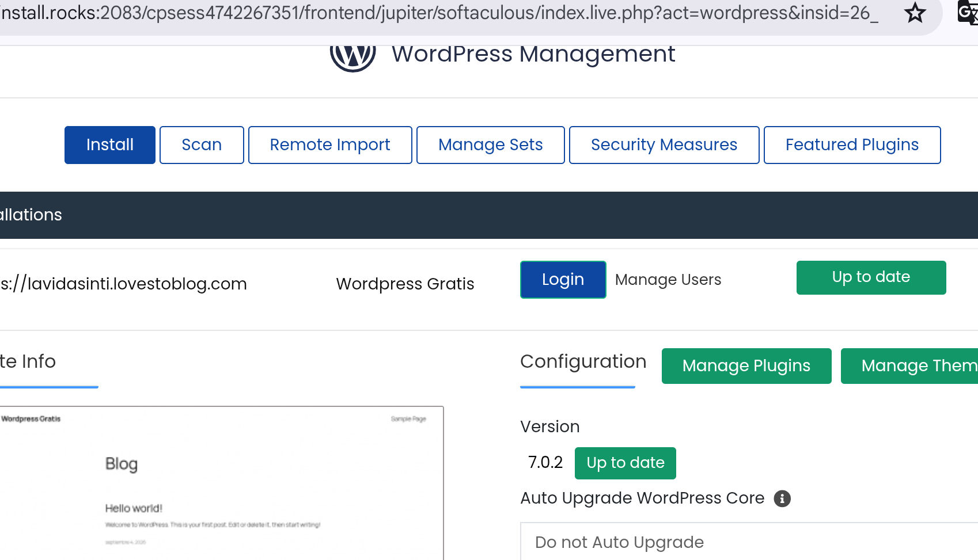Click the Wordpress Gratis site name
Image resolution: width=978 pixels, height=560 pixels.
click(405, 284)
